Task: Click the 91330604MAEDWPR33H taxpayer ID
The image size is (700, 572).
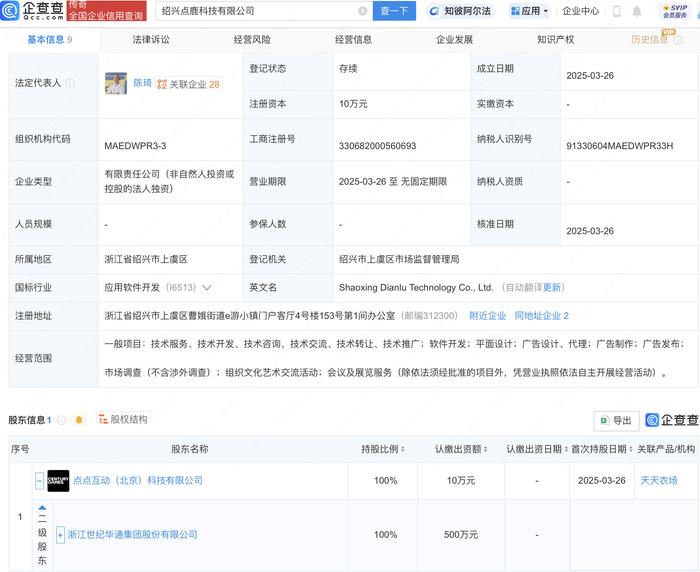Action: point(620,146)
